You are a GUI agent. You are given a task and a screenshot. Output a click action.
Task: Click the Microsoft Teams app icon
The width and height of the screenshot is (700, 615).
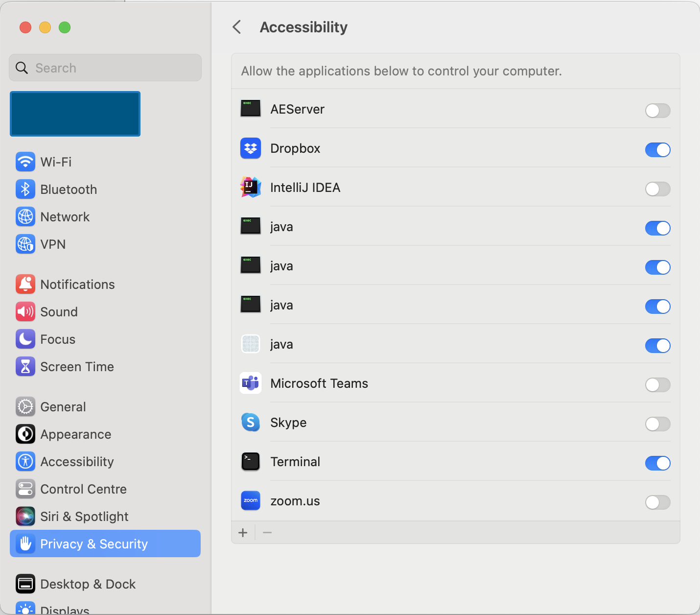[250, 383]
